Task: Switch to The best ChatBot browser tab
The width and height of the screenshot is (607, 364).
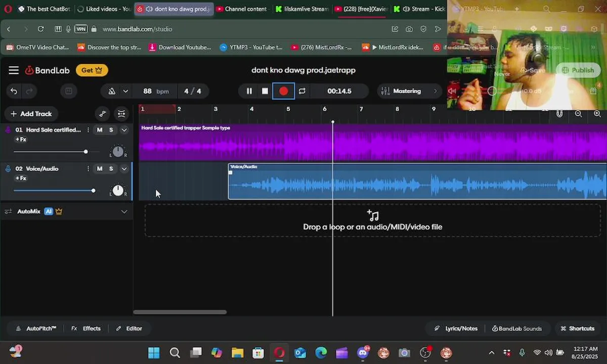Action: (x=44, y=9)
